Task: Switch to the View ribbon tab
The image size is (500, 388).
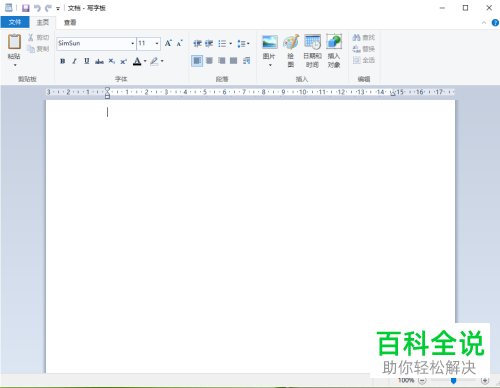Action: (x=70, y=22)
